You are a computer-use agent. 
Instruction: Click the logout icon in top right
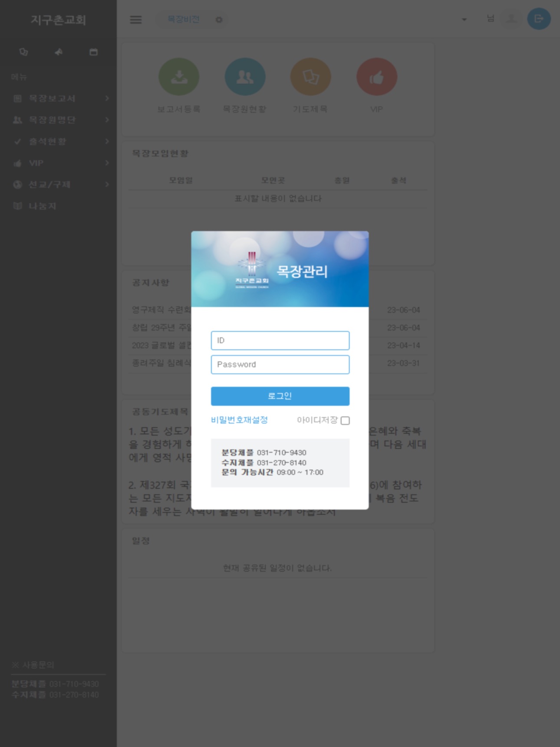coord(539,19)
